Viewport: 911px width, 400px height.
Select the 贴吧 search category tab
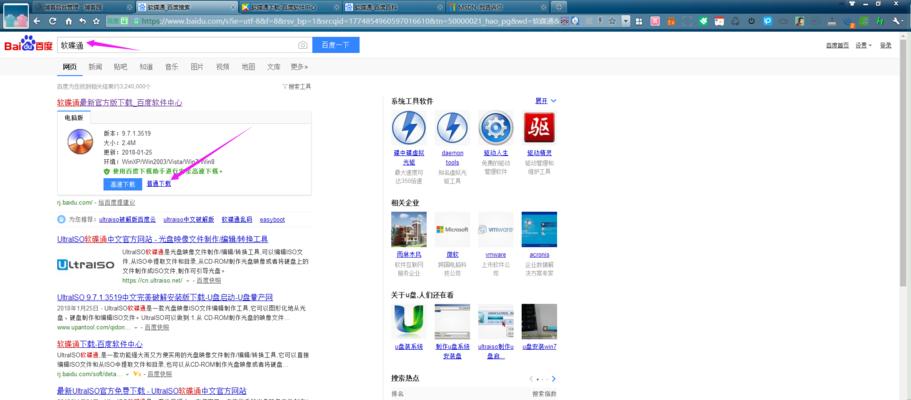[120, 67]
